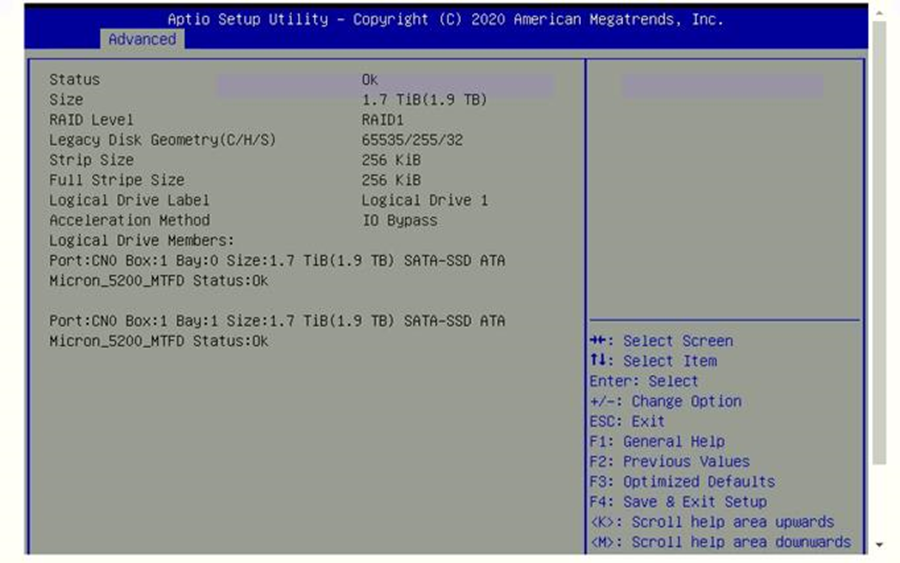Image resolution: width=900 pixels, height=563 pixels.
Task: Click the Aptio Setup Utility title text
Action: (x=445, y=19)
